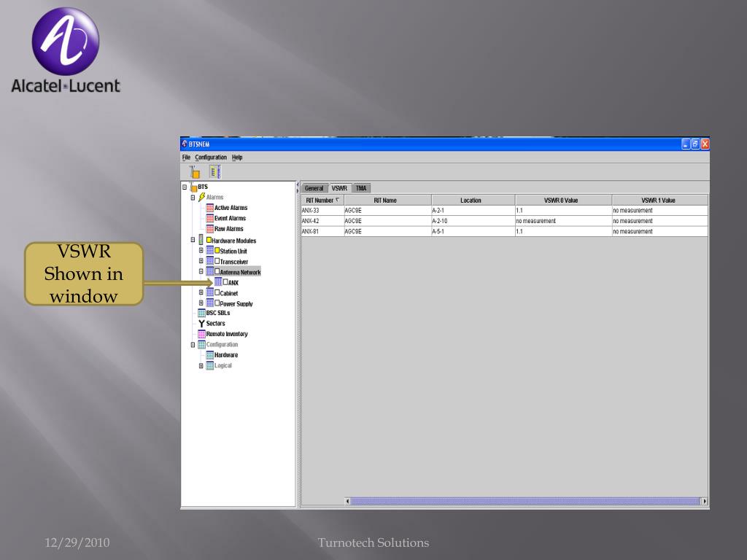The height and width of the screenshot is (560, 747).
Task: Toggle the Power Supply status box
Action: [x=217, y=303]
